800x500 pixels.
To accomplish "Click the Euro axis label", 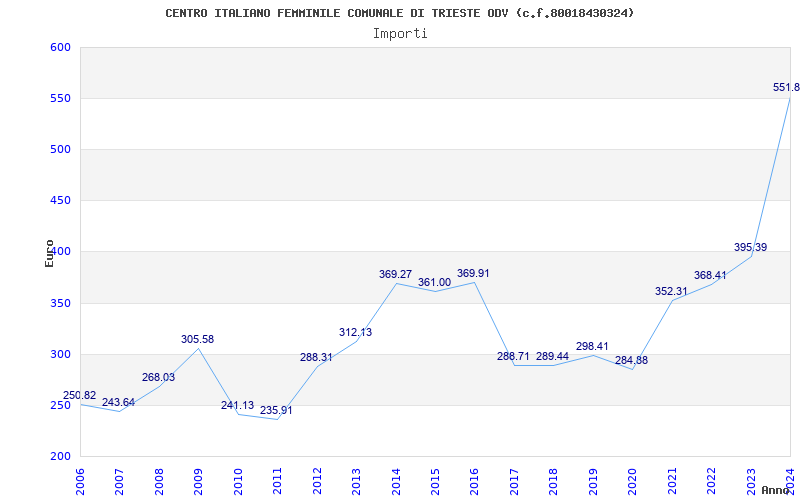I will pos(49,253).
